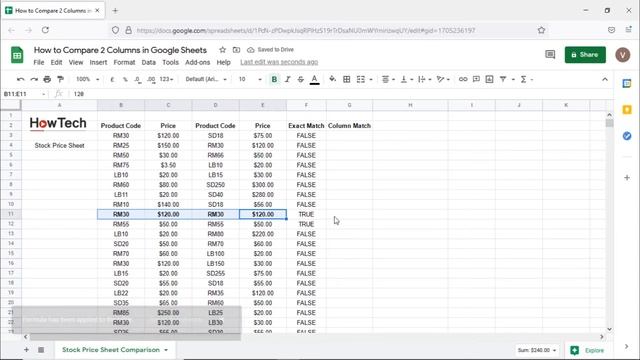Image resolution: width=640 pixels, height=360 pixels.
Task: Click the Move to folder icon
Action: tap(236, 50)
